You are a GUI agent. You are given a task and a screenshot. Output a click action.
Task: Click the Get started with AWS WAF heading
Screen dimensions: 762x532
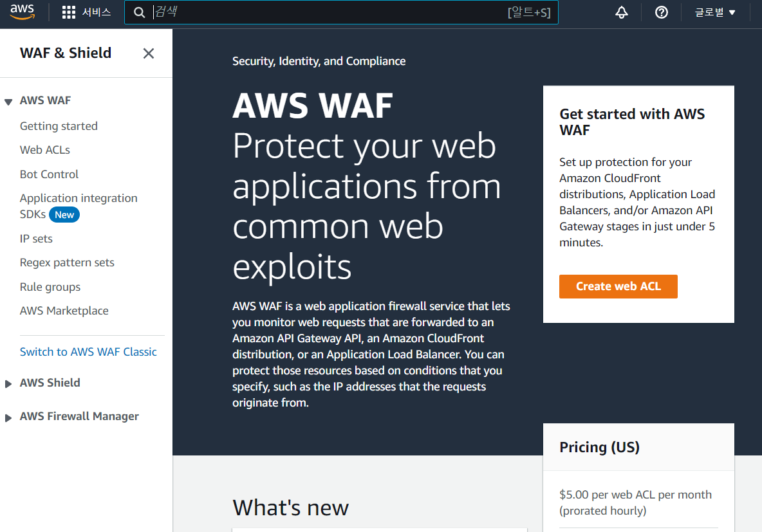point(632,122)
